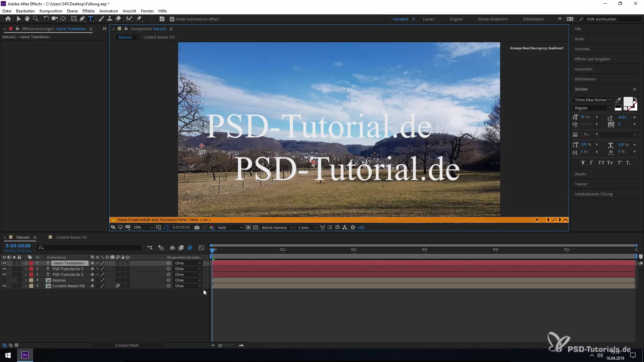The height and width of the screenshot is (362, 644).
Task: Expand the Express layer properties
Action: pyautogui.click(x=26, y=280)
